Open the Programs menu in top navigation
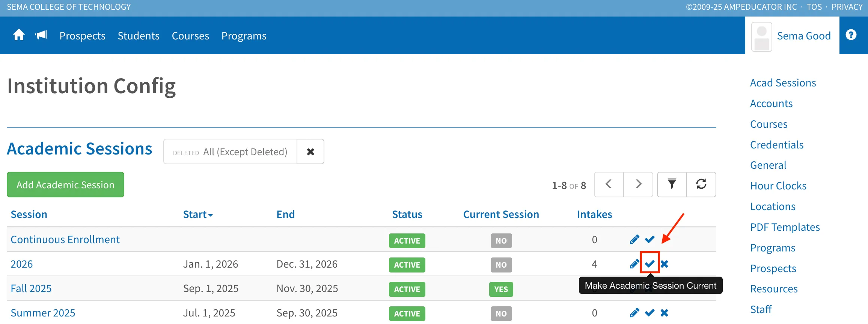The width and height of the screenshot is (868, 324). (244, 36)
